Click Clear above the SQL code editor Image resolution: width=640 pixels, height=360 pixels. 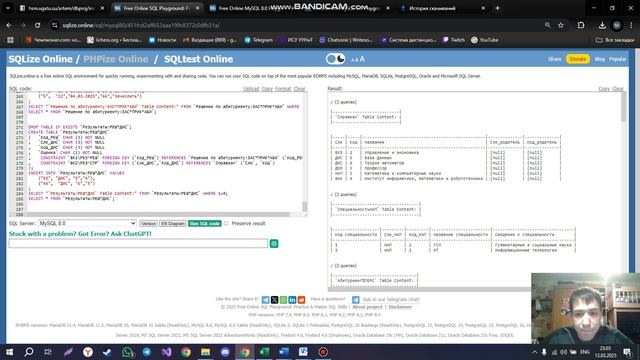[x=299, y=89]
